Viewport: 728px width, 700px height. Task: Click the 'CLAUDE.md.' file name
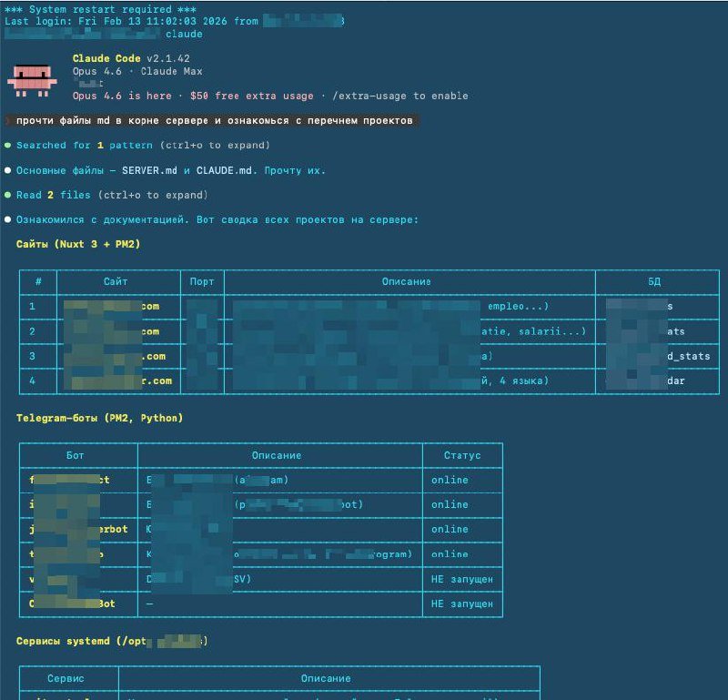(227, 170)
